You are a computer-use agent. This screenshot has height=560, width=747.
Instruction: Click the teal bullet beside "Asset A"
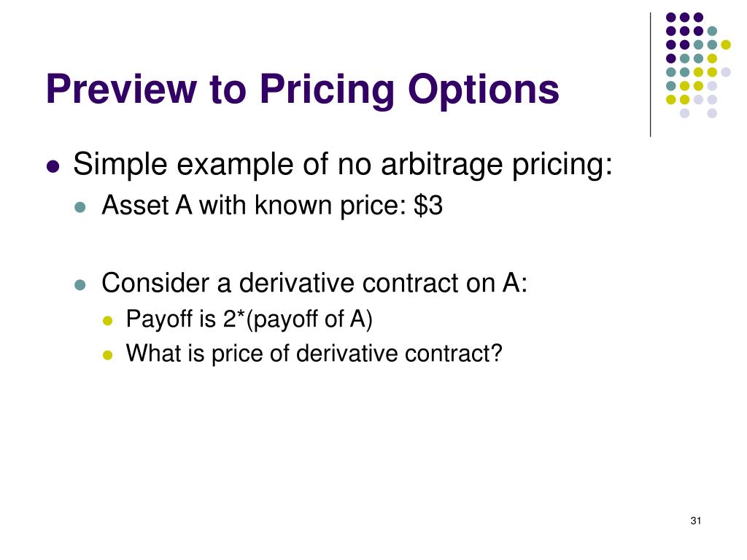click(x=80, y=207)
